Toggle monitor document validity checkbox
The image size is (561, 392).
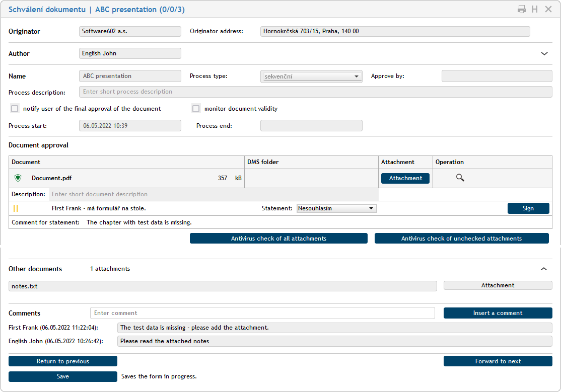[196, 109]
